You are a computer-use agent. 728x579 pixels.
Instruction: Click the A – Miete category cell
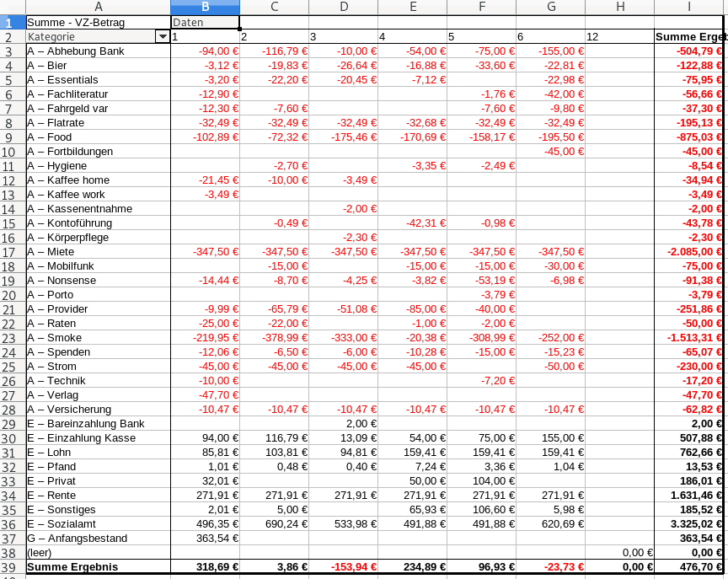[98, 252]
